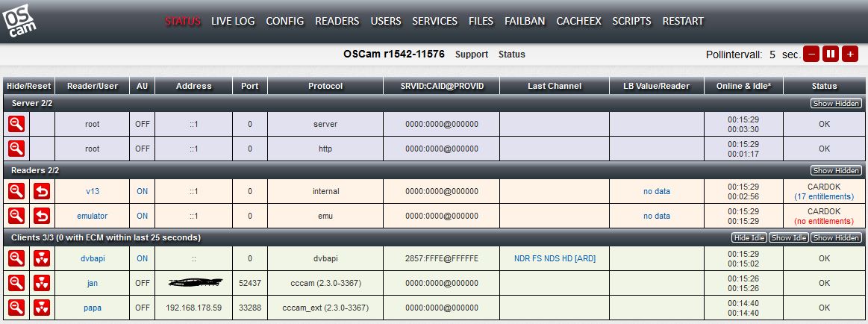The image size is (868, 324).
Task: Show hidden entries in the Clients section
Action: tap(836, 237)
